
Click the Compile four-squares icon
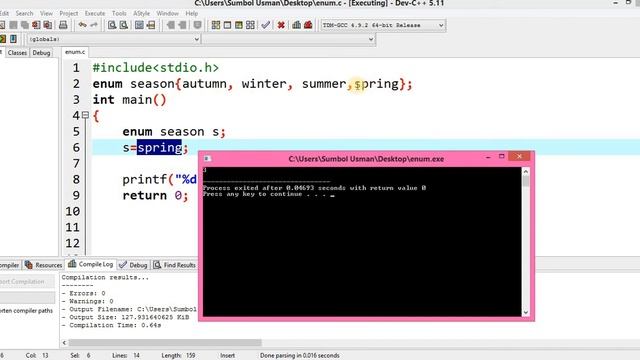click(x=216, y=25)
